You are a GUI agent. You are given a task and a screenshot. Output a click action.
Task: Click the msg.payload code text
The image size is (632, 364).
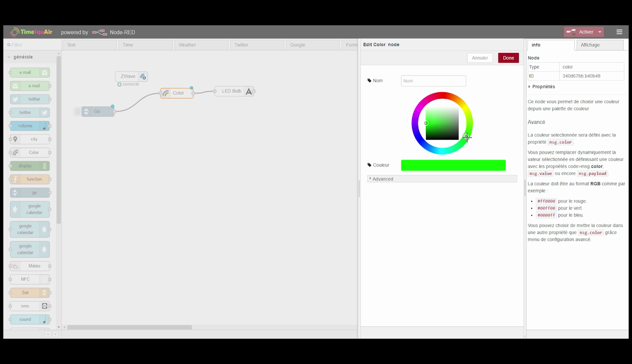592,174
